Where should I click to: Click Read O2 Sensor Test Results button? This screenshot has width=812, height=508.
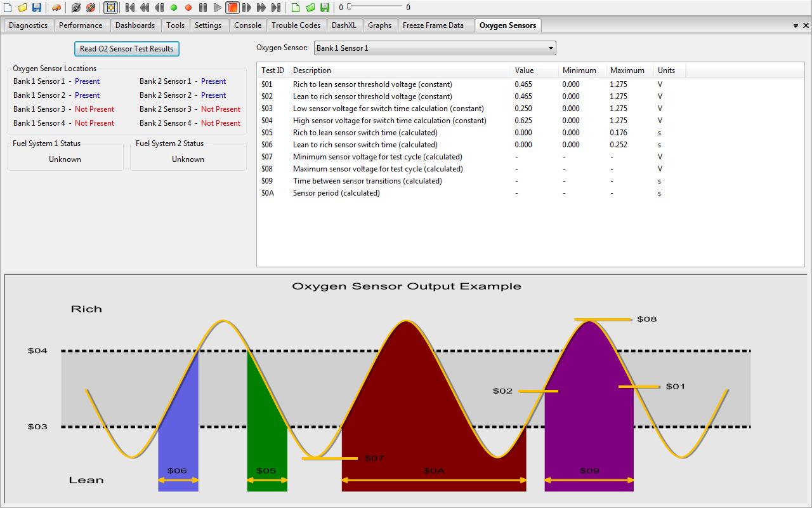[126, 49]
